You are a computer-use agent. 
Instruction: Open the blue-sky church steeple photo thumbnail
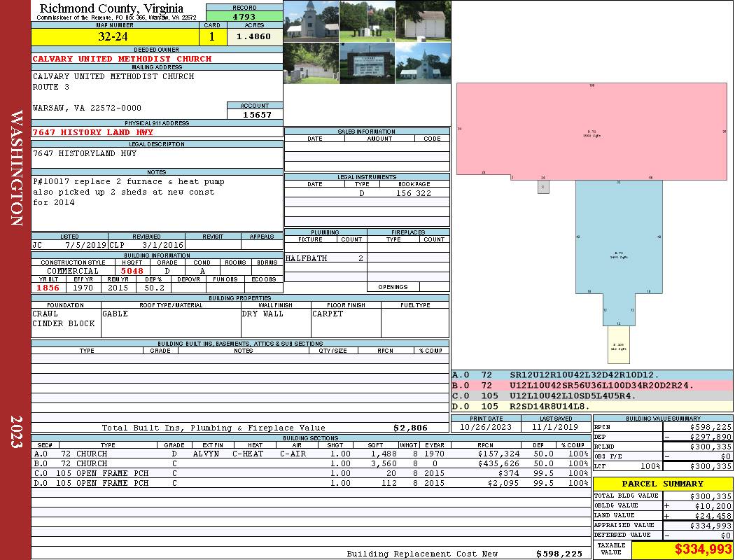coord(423,63)
